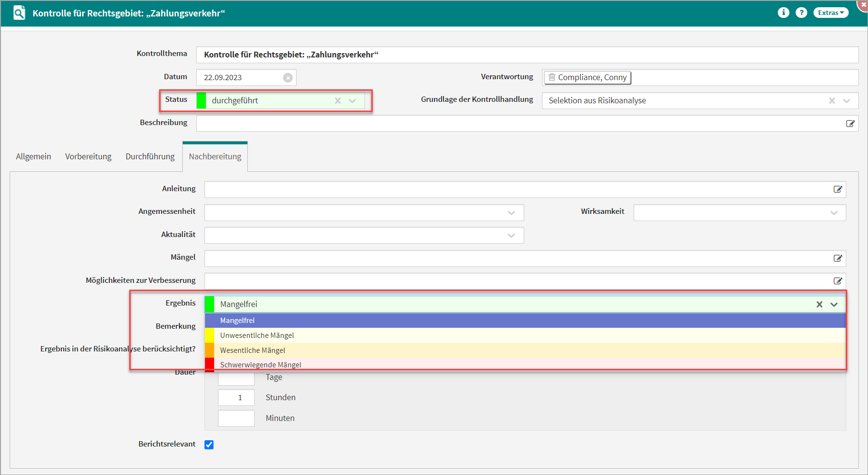This screenshot has width=868, height=475.
Task: Open editor icon for Anleitung field
Action: click(x=838, y=189)
